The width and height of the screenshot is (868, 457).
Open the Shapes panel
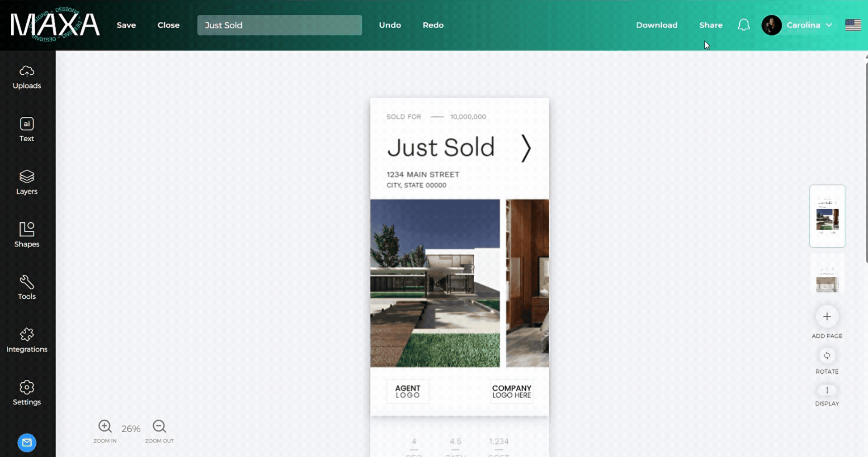point(27,235)
